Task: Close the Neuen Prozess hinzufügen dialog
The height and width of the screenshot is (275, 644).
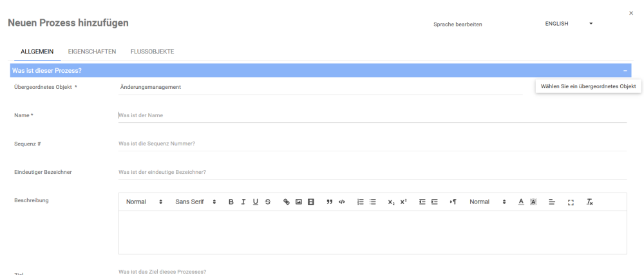Action: 631,13
